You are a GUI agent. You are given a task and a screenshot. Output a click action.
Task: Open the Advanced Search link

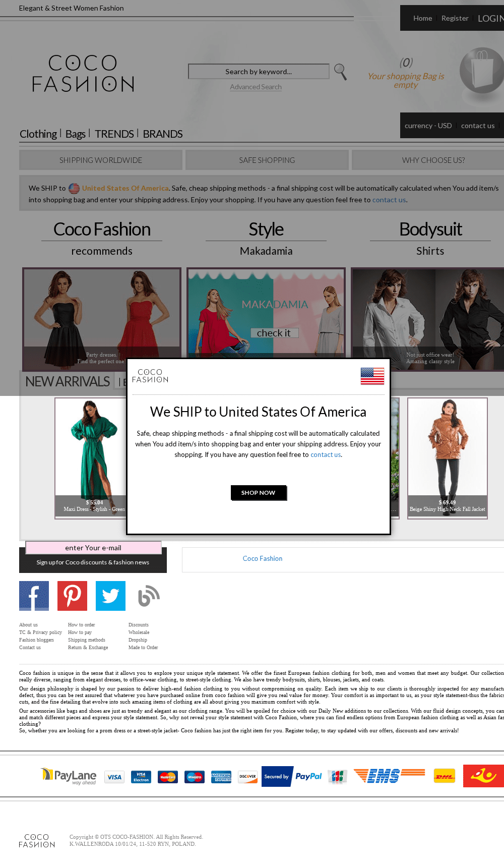(256, 87)
